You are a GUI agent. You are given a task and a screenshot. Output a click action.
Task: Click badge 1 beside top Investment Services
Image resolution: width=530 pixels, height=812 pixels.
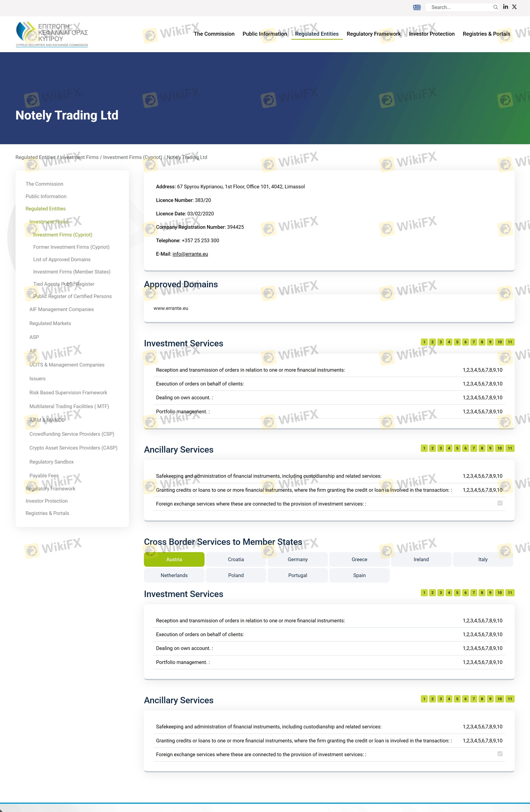pos(424,342)
